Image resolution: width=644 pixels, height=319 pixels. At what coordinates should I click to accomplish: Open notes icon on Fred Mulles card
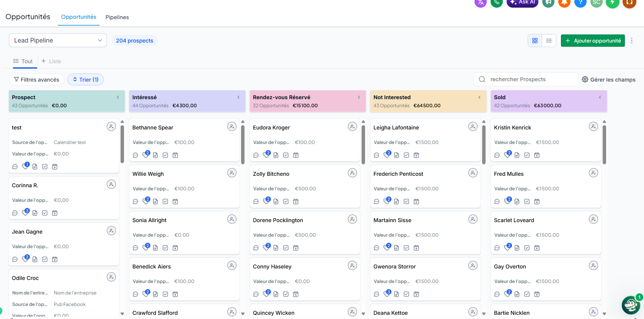pos(517,201)
